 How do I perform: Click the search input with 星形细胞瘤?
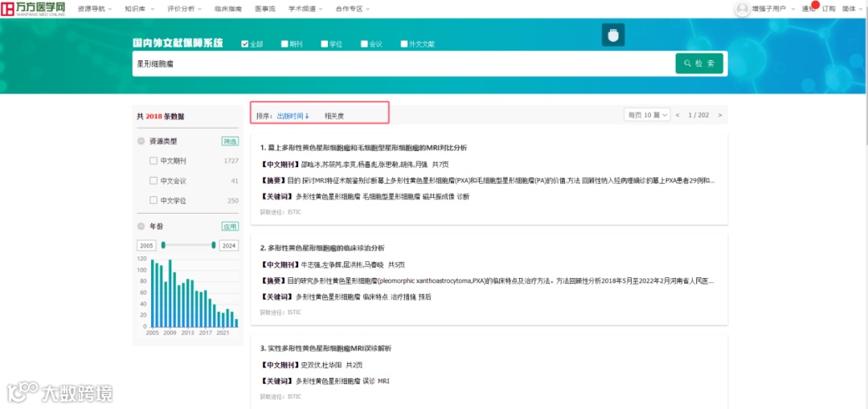[403, 63]
